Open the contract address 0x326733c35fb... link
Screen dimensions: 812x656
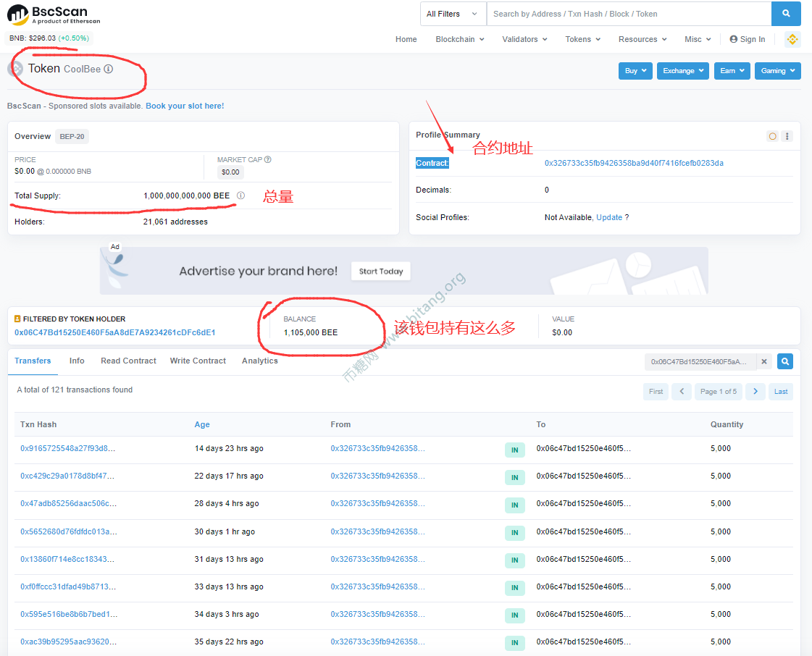pos(634,163)
